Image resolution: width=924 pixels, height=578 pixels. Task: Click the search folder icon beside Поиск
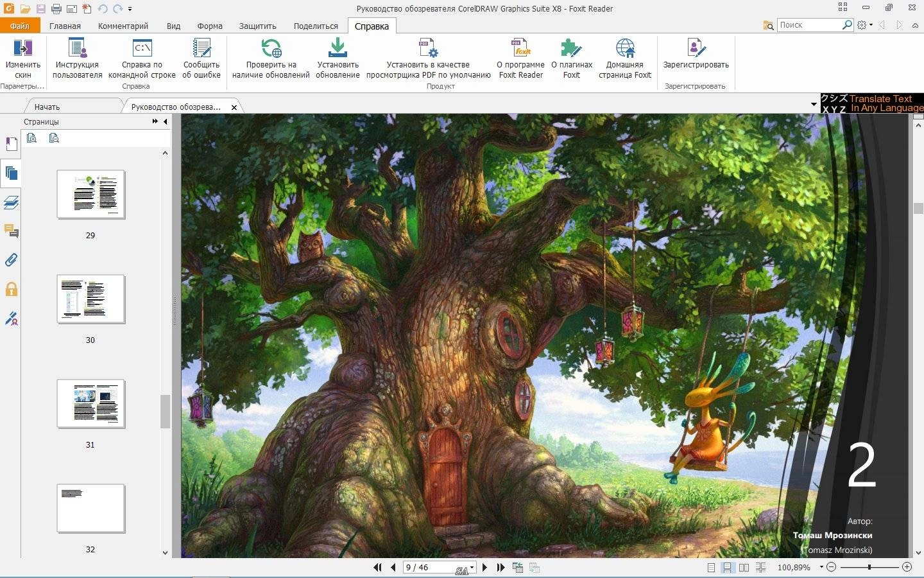click(x=769, y=25)
